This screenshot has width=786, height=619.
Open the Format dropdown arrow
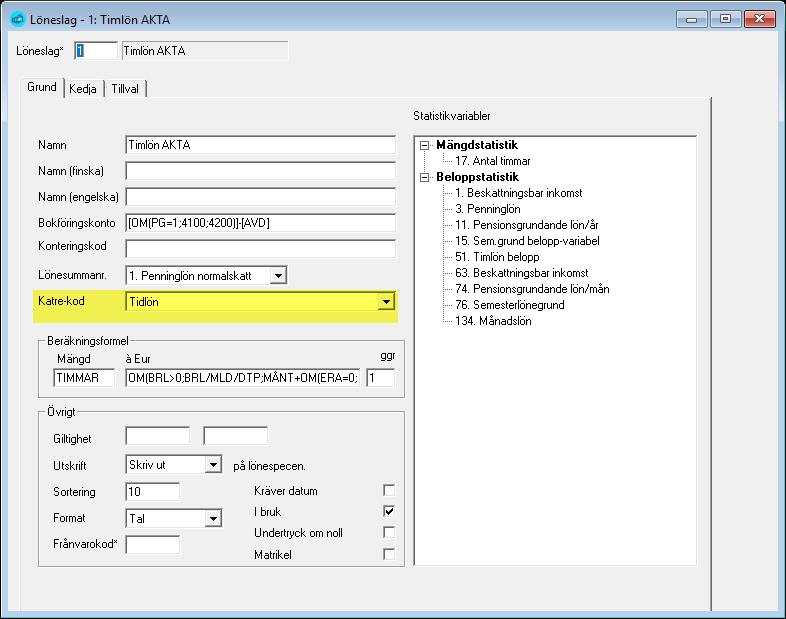tap(213, 518)
